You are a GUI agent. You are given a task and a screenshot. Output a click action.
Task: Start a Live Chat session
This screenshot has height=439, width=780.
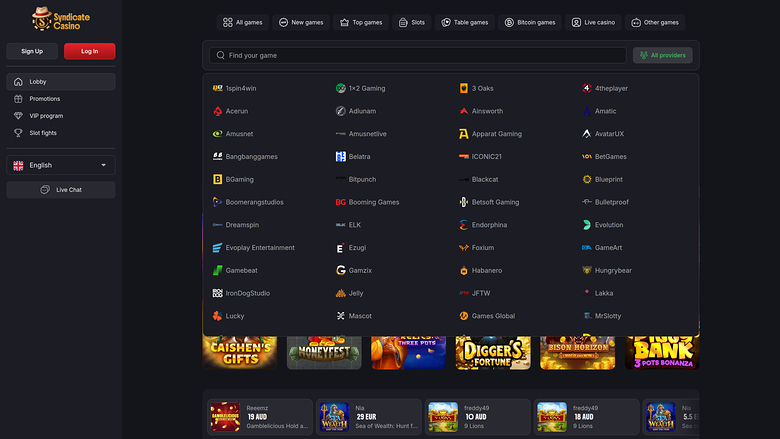[x=61, y=189]
